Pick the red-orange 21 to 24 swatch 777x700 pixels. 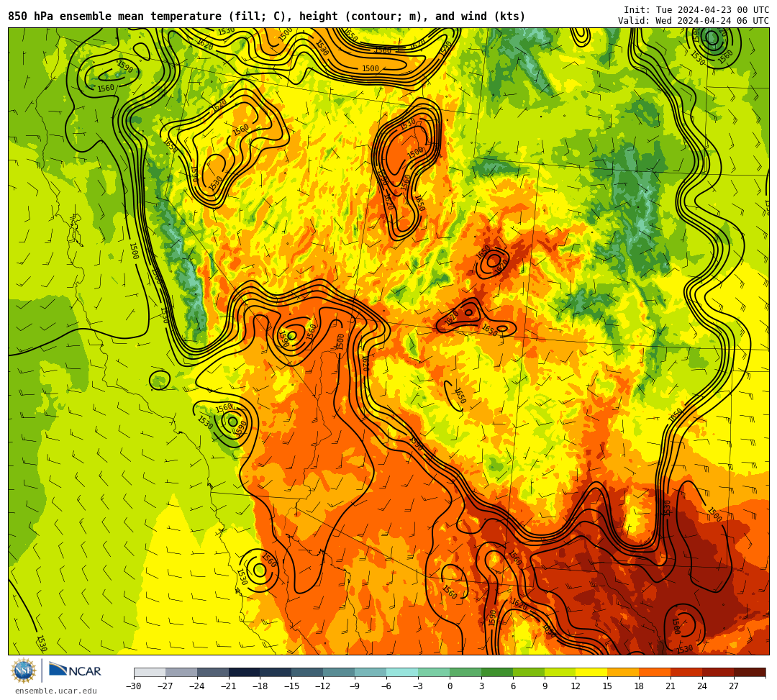687,672
